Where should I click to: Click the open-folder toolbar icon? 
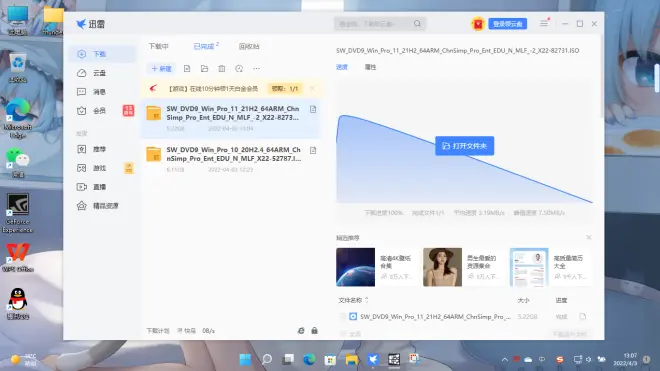coord(205,69)
